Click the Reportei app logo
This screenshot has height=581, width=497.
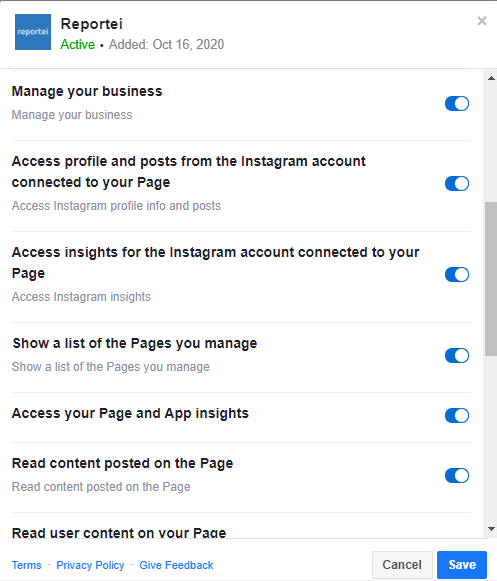[33, 32]
